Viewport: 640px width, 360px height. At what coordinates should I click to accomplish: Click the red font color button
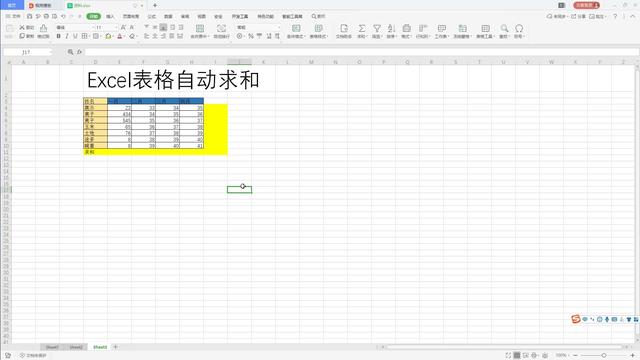(x=120, y=36)
